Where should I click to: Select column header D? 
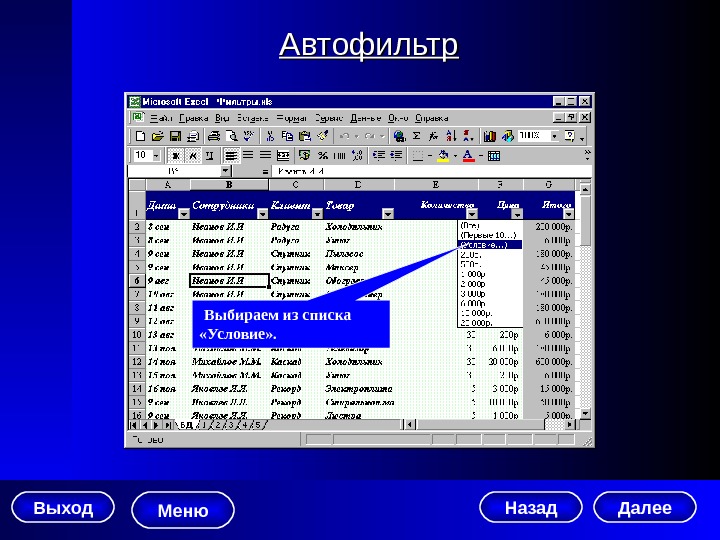pyautogui.click(x=358, y=185)
